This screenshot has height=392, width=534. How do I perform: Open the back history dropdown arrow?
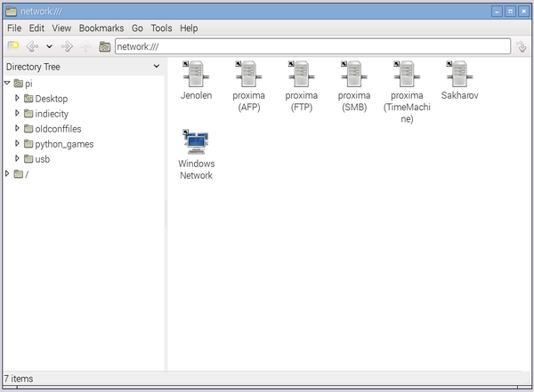coord(49,46)
